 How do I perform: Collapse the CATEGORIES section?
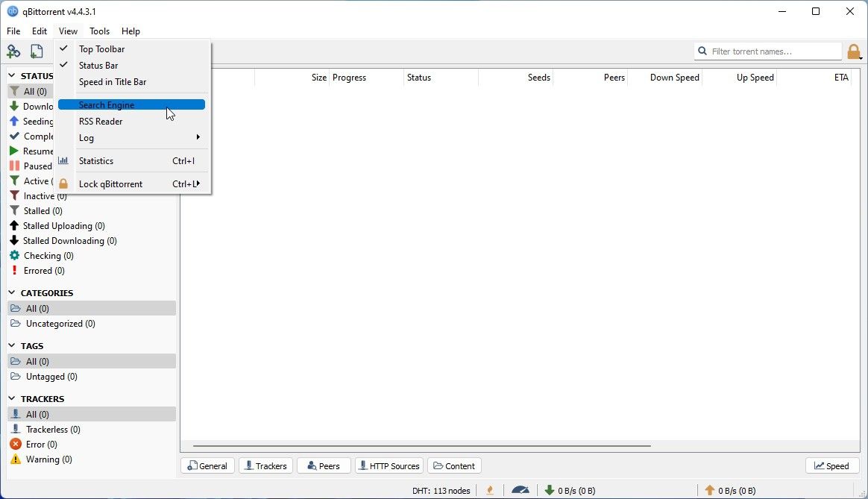pos(10,292)
